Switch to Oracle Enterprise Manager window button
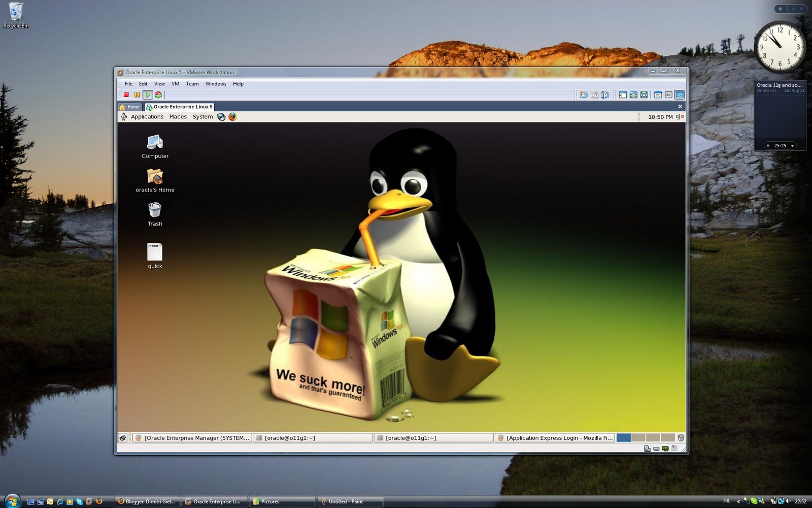 pyautogui.click(x=192, y=438)
